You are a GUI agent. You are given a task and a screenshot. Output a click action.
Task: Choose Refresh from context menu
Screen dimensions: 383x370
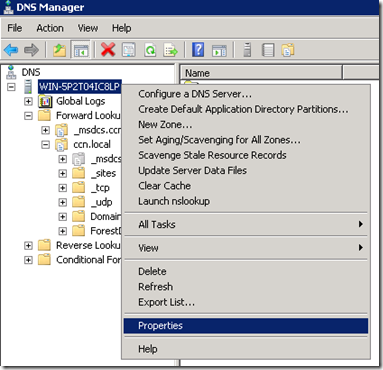coord(246,286)
